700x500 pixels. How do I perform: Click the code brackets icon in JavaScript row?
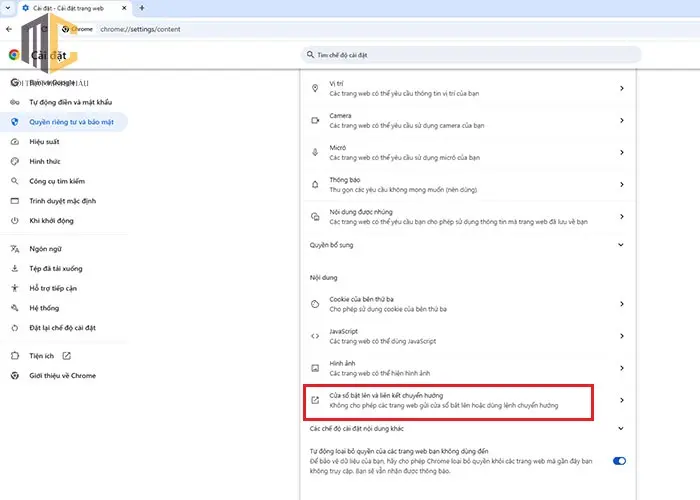[x=315, y=336]
